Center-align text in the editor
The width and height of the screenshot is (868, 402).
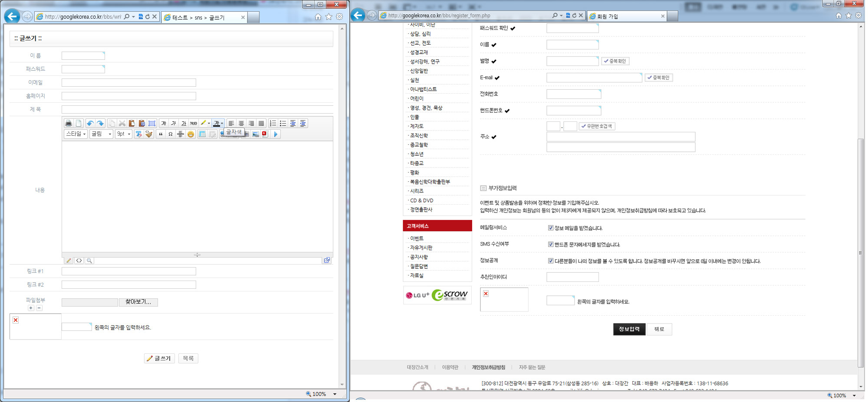click(241, 124)
